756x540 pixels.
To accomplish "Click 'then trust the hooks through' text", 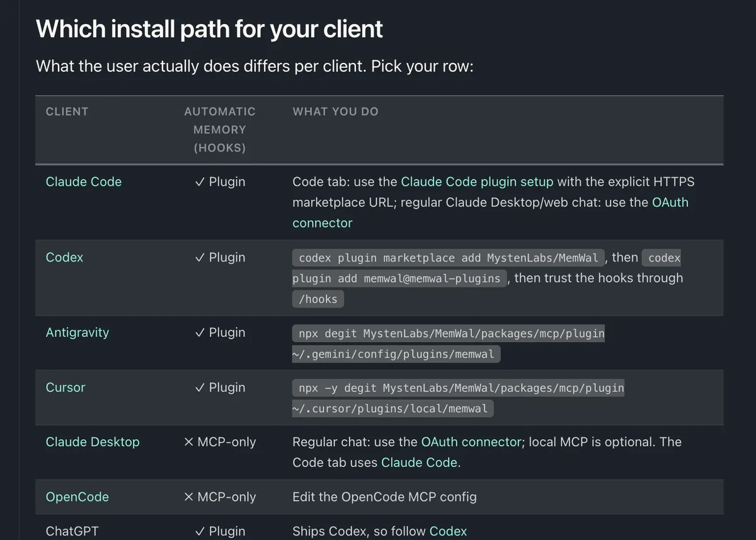I will tap(599, 278).
